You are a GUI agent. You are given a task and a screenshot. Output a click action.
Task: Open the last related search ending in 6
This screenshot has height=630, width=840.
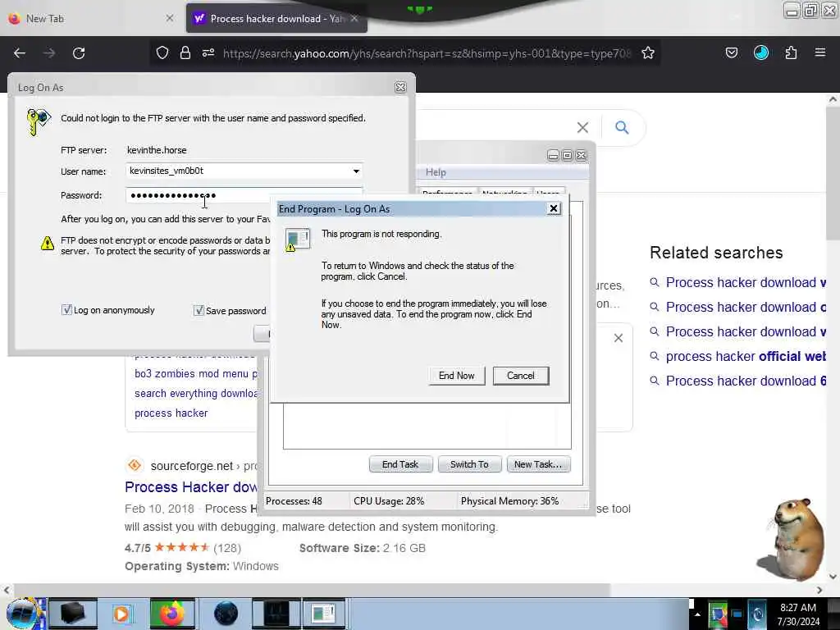tap(745, 381)
